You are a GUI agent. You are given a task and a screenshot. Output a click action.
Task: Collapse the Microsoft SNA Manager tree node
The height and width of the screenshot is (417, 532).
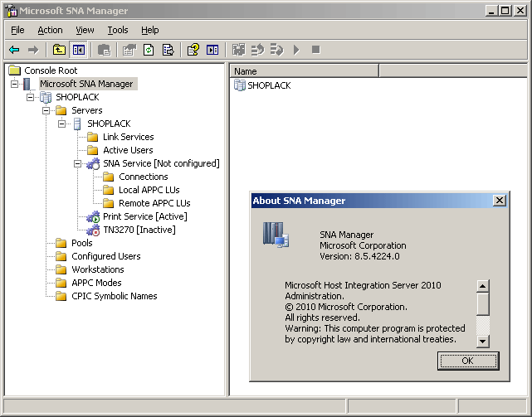14,84
